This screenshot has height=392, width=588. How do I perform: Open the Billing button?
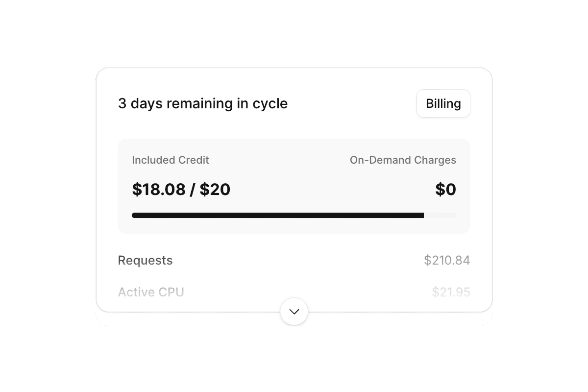[x=443, y=103]
